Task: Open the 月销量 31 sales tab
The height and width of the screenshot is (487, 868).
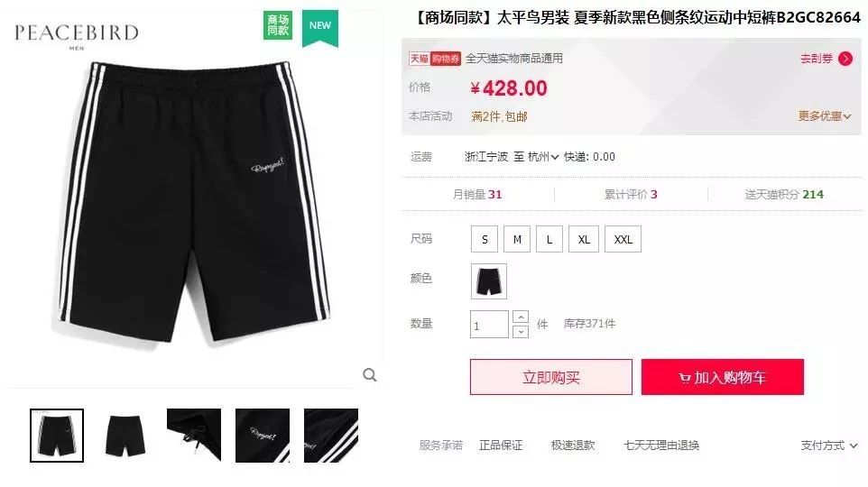Action: [477, 194]
